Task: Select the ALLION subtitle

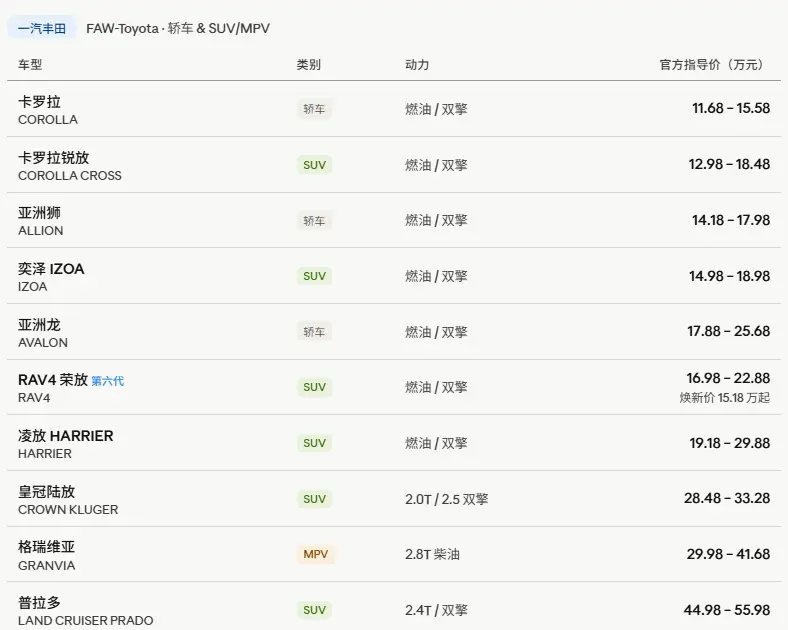Action: tap(41, 231)
